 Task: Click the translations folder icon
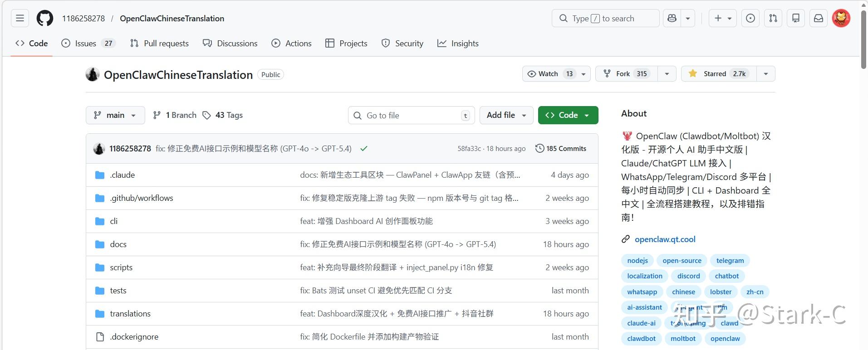[100, 314]
